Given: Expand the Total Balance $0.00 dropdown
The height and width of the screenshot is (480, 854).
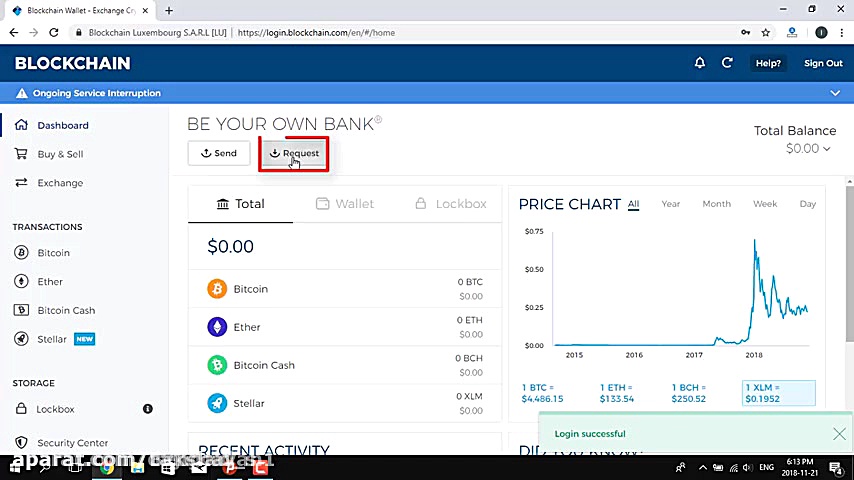Looking at the screenshot, I should coord(808,148).
